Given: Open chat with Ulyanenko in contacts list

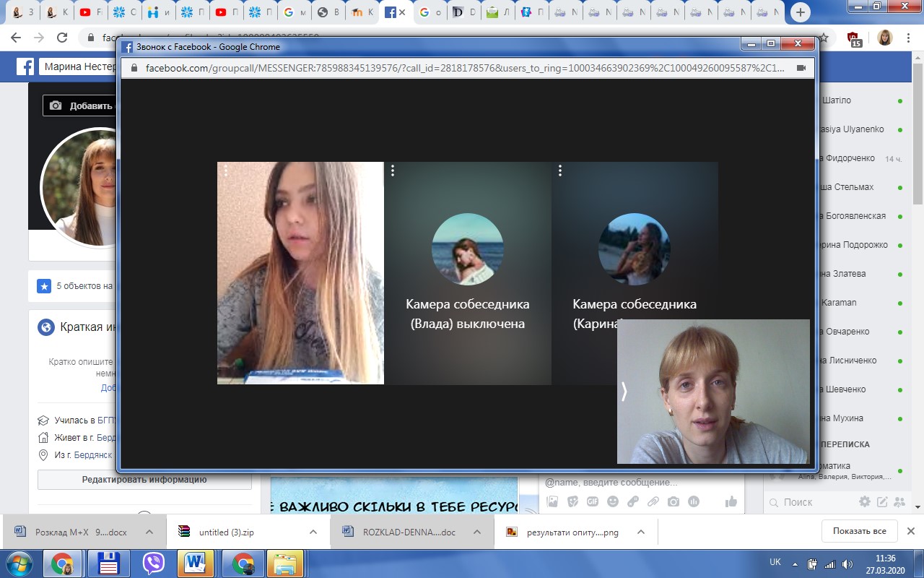Looking at the screenshot, I should 837,129.
